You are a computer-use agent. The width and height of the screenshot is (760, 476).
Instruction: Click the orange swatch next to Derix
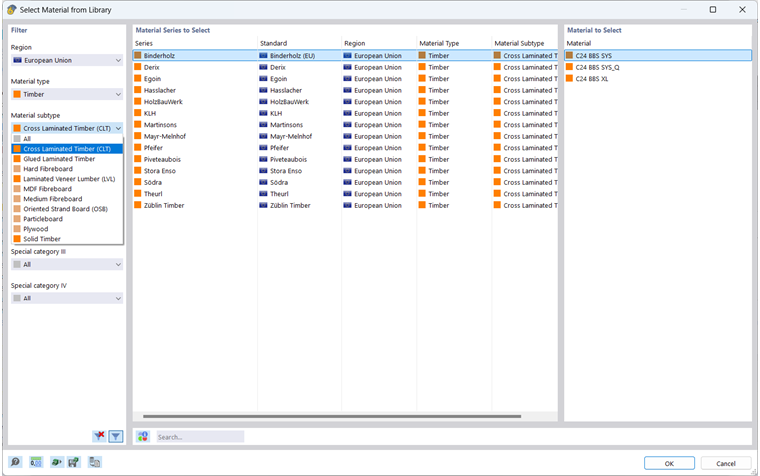click(138, 67)
